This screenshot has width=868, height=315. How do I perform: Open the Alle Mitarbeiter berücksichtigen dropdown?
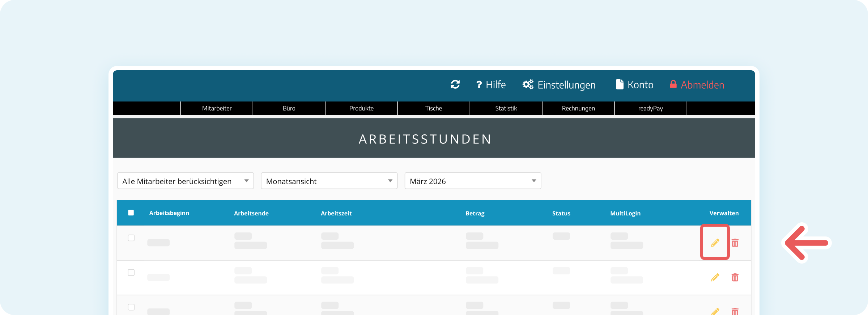[x=186, y=181]
